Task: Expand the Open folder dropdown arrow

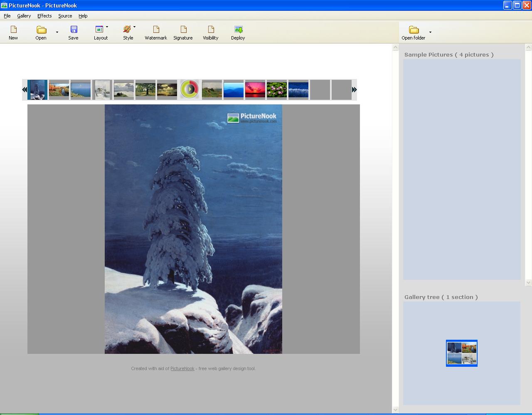Action: 430,32
